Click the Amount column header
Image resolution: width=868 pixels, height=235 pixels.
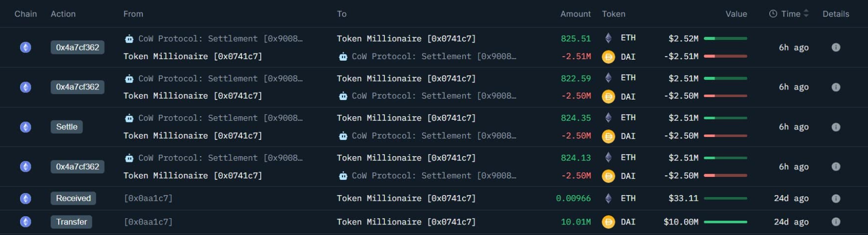click(575, 14)
